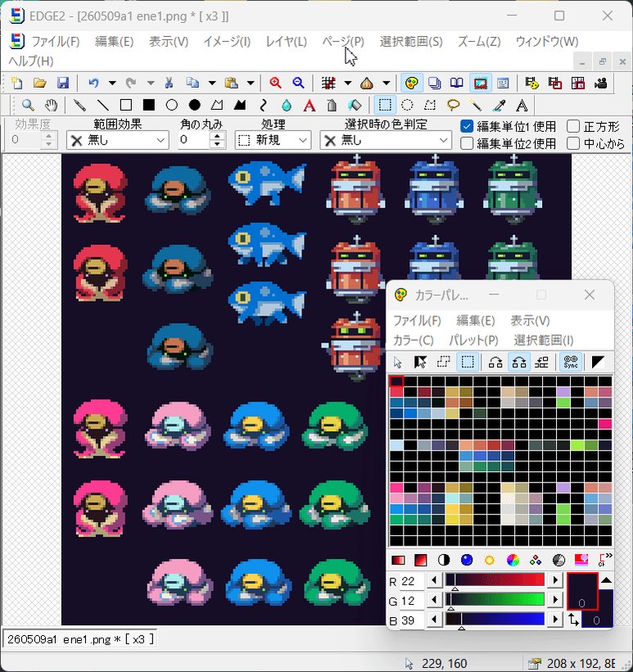This screenshot has height=672, width=633.
Task: Save the image with the floppy disk icon
Action: pos(63,83)
